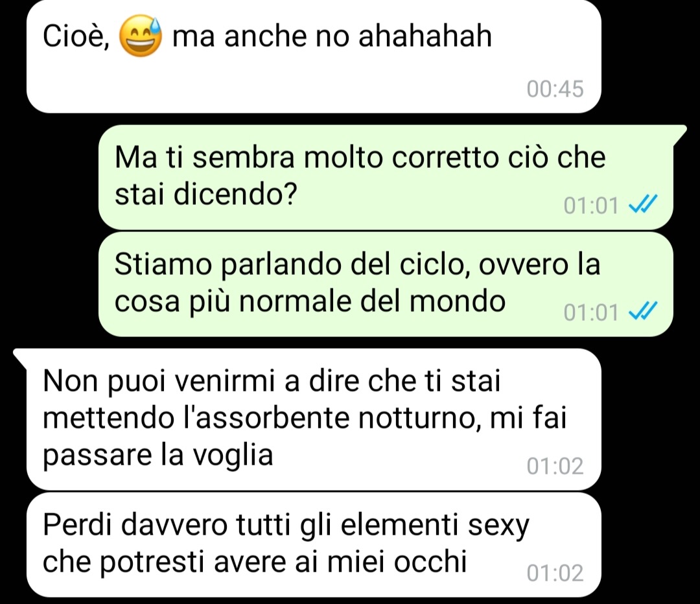Viewport: 700px width, 604px height.
Task: Tap 01:02 timestamp beside 'passare la voglia'
Action: coord(555,465)
